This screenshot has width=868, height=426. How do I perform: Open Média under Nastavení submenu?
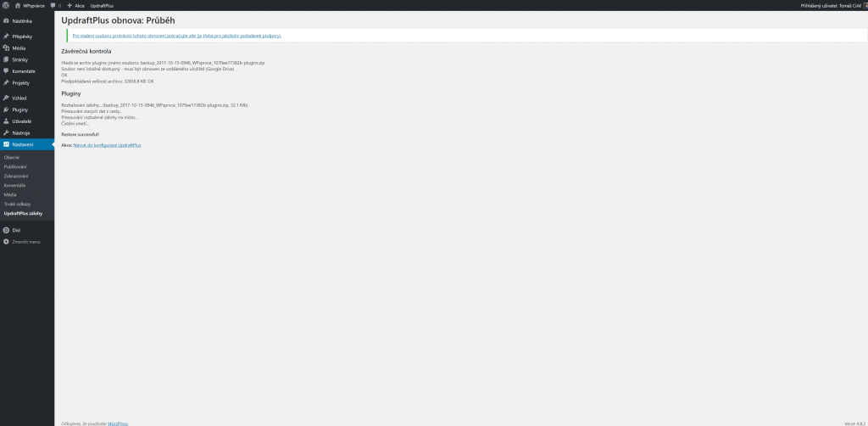[10, 195]
